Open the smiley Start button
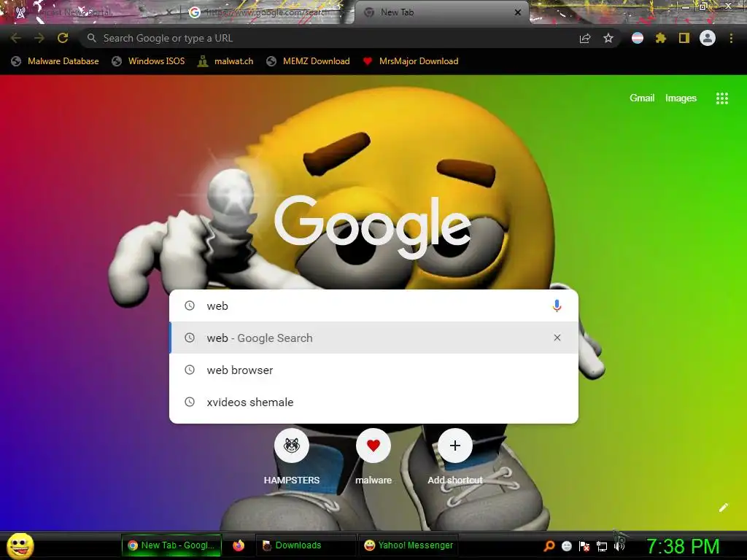The image size is (747, 560). coord(20,545)
